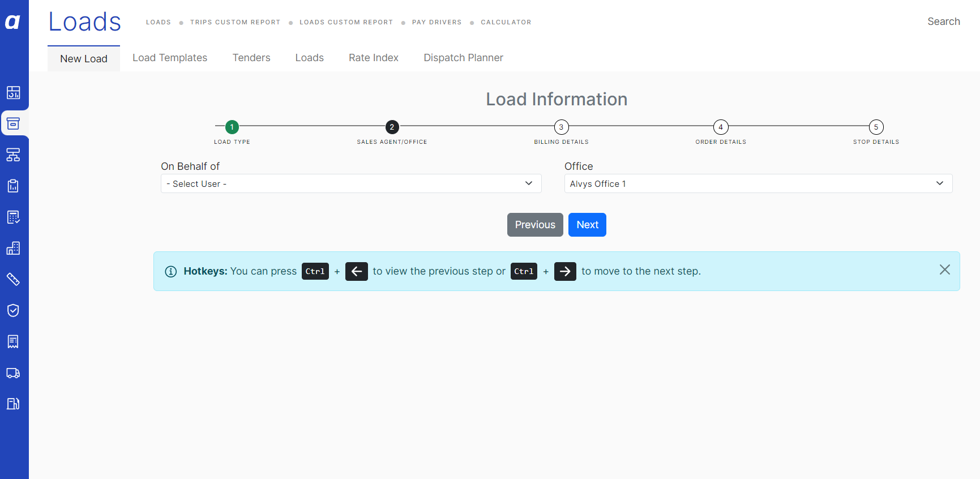Click the second Ctrl key badge
Image resolution: width=980 pixels, height=479 pixels.
(524, 271)
